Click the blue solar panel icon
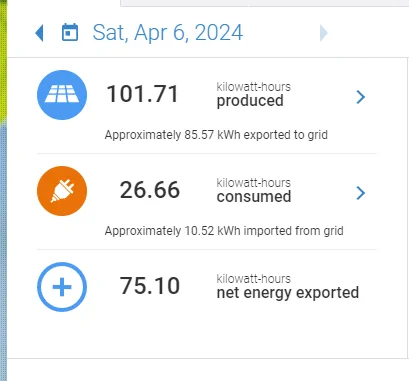 click(x=62, y=95)
